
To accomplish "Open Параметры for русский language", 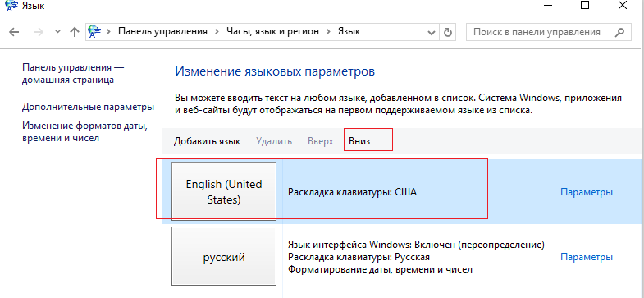I will pyautogui.click(x=587, y=257).
